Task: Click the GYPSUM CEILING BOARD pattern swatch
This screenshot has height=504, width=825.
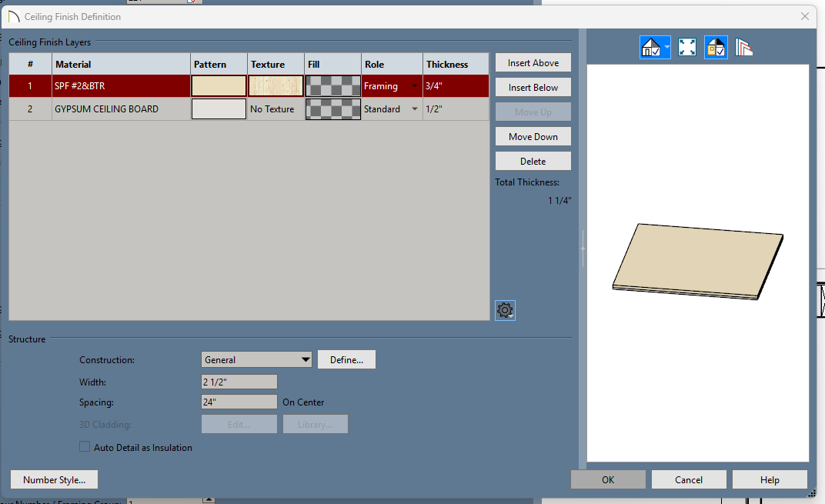Action: 219,109
